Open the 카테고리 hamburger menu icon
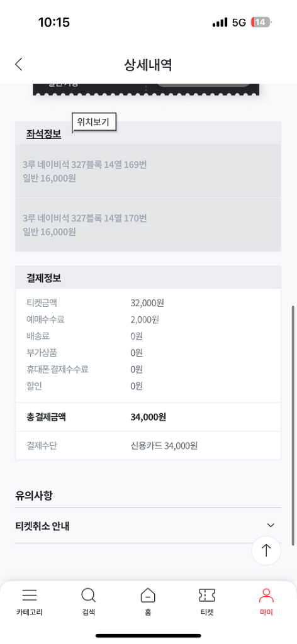Image resolution: width=297 pixels, height=644 pixels. (30, 595)
